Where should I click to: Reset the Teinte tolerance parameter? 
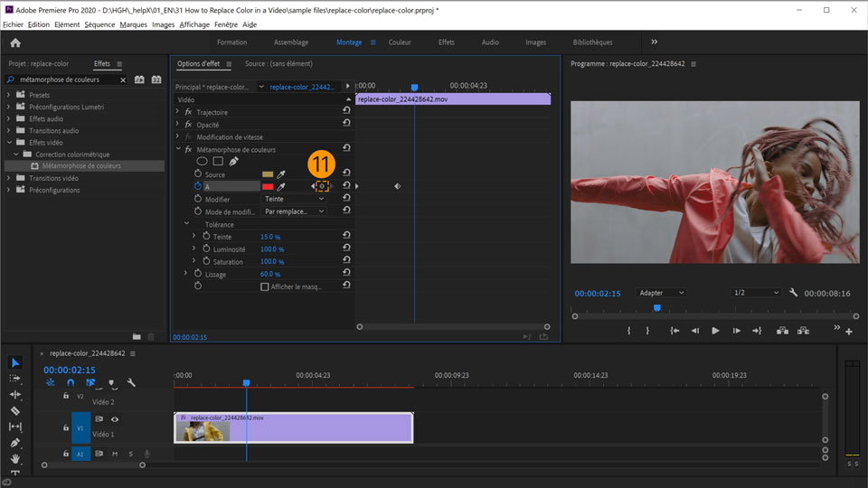346,236
